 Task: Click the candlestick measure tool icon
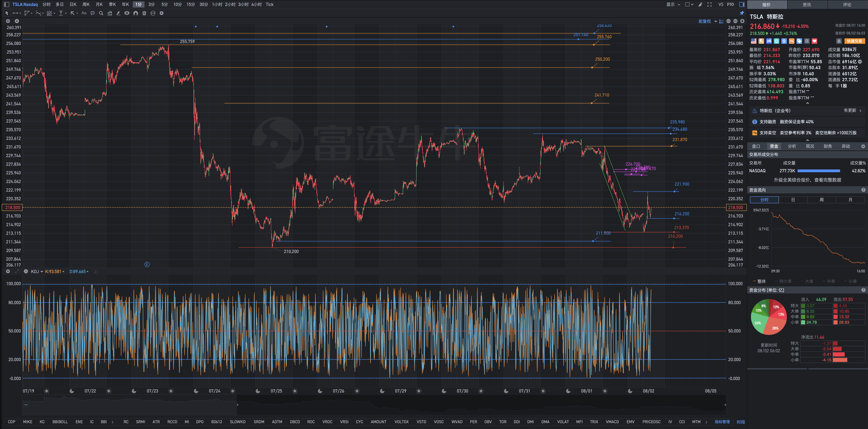[x=110, y=13]
